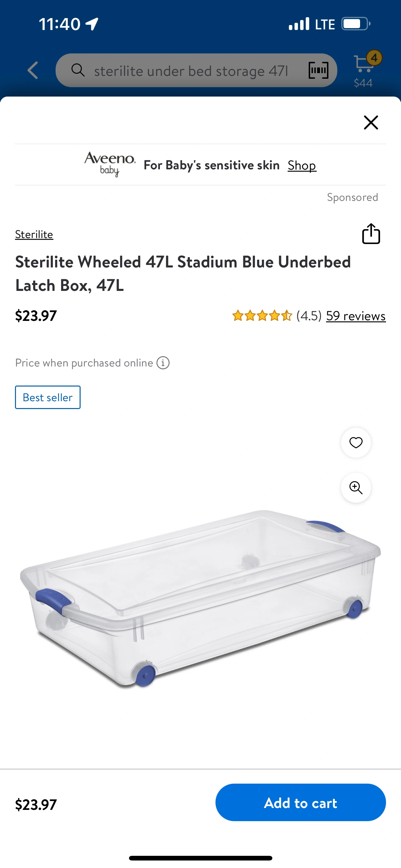Tap the iOS home indicator bar

click(200, 858)
